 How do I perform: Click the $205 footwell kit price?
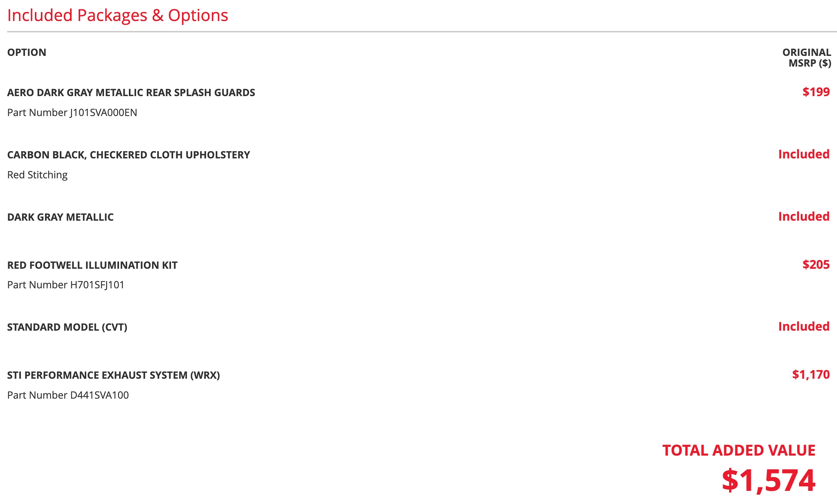816,264
